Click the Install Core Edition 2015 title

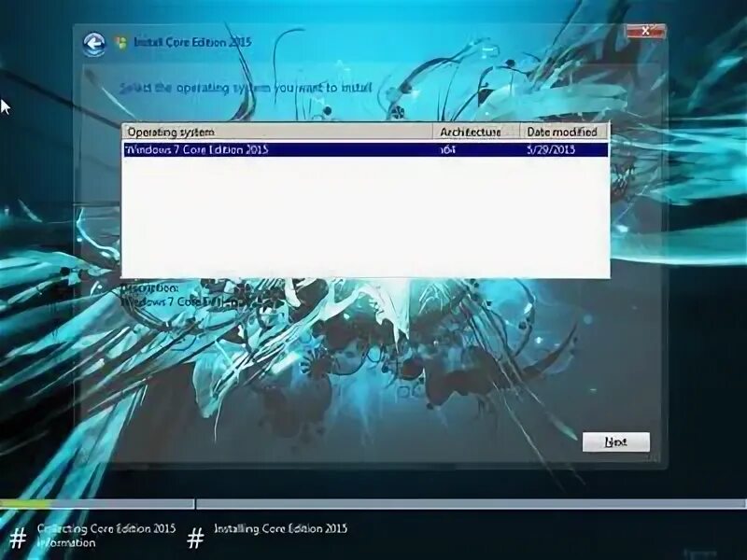point(192,42)
